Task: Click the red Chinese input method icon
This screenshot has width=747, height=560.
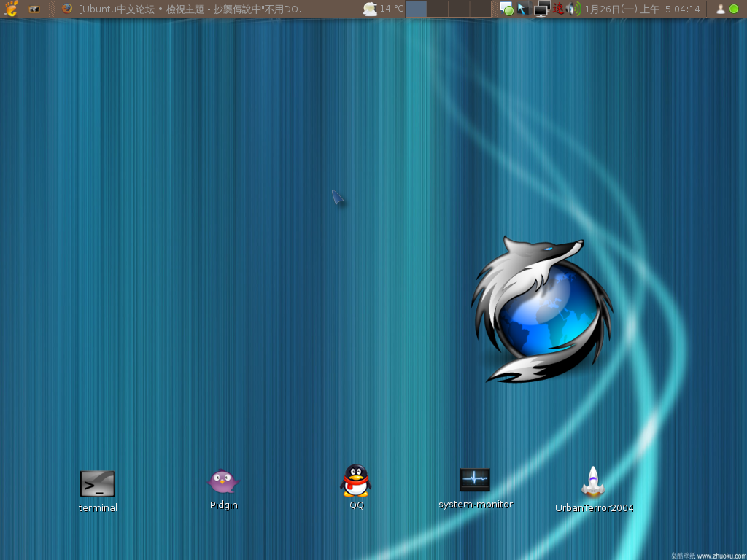Action: click(x=558, y=9)
